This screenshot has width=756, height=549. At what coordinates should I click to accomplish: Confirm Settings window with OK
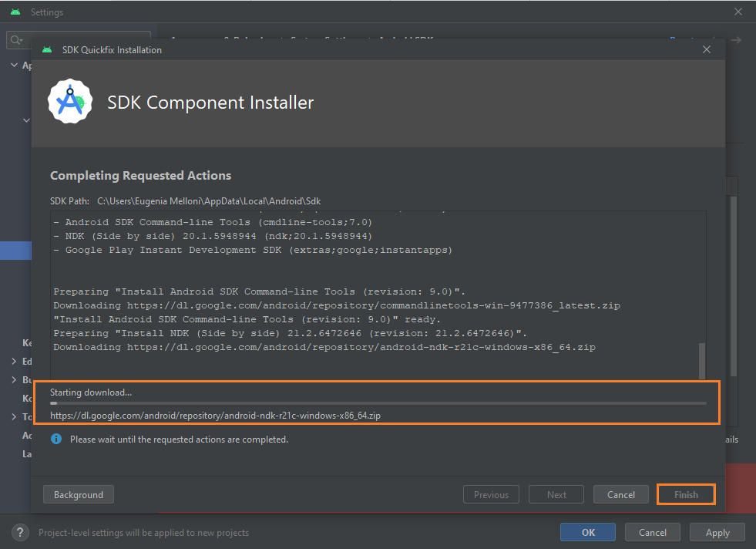pos(588,532)
